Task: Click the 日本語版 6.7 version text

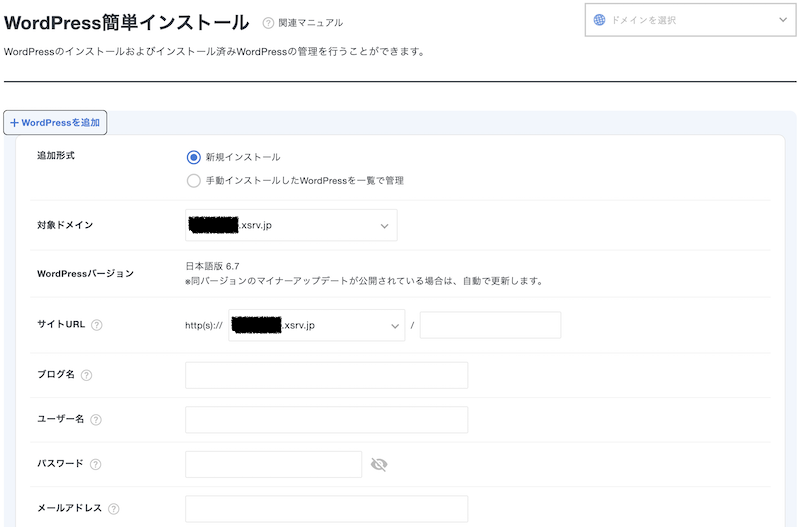Action: click(x=212, y=266)
